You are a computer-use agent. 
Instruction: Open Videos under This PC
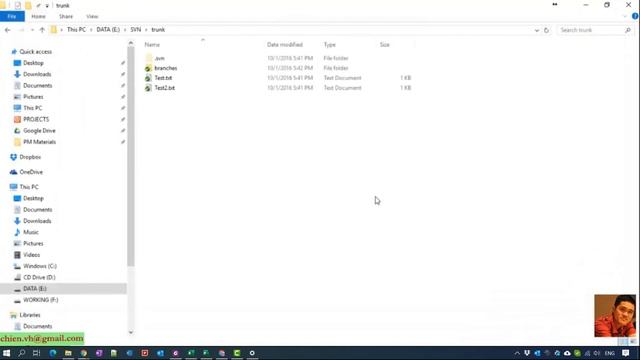[x=31, y=255]
